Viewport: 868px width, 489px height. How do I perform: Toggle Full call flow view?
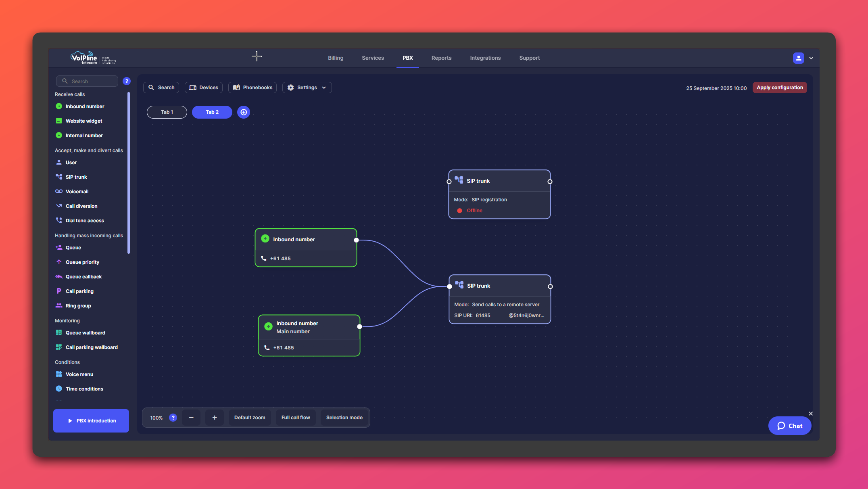[x=296, y=418]
